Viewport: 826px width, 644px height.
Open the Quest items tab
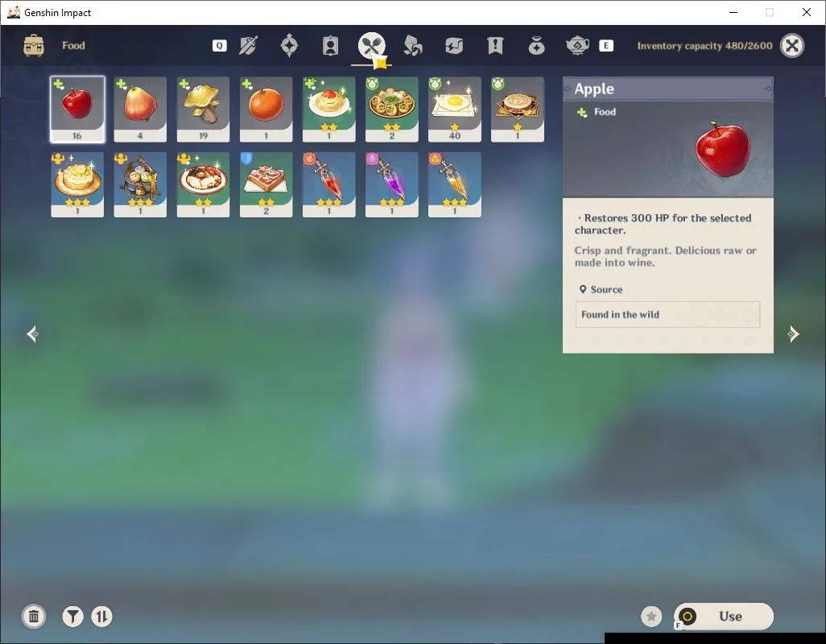pyautogui.click(x=495, y=46)
